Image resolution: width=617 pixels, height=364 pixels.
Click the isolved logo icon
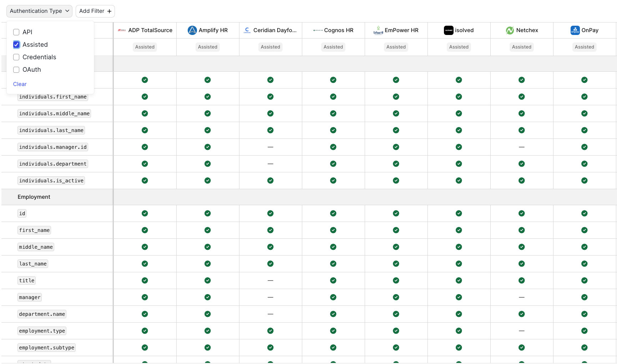coord(449,30)
